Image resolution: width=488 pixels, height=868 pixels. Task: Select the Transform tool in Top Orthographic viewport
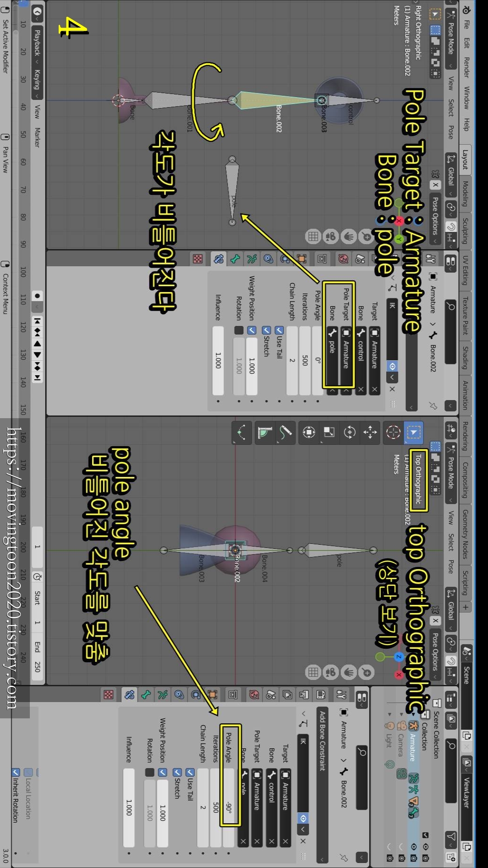[x=309, y=432]
